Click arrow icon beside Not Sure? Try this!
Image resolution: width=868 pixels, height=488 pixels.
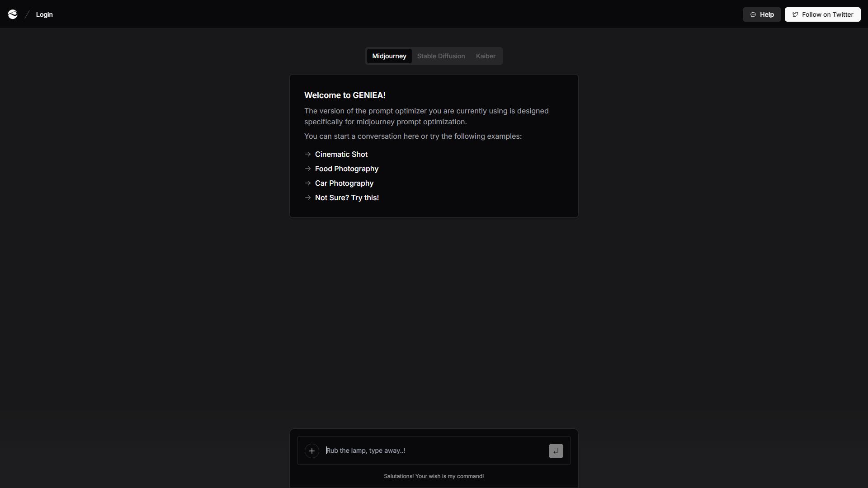(x=308, y=197)
